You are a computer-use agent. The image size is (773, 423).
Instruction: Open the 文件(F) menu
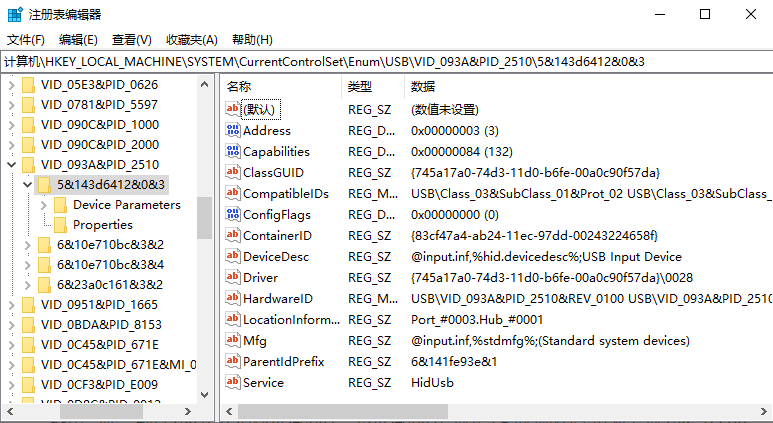[26, 40]
